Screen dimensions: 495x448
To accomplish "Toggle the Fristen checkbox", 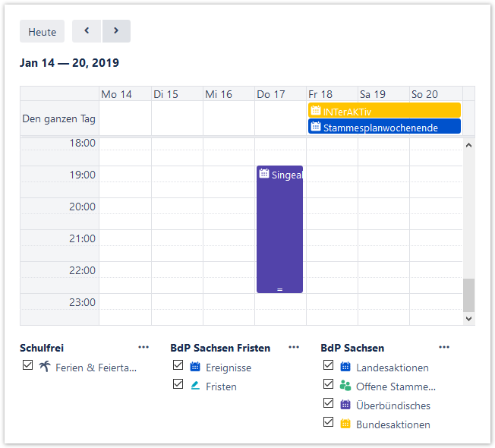I will point(178,385).
